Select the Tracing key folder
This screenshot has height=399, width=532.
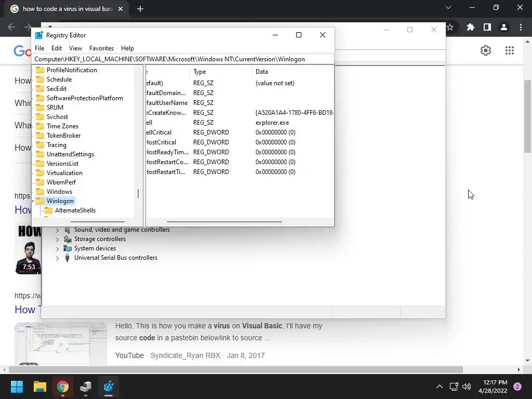point(56,145)
